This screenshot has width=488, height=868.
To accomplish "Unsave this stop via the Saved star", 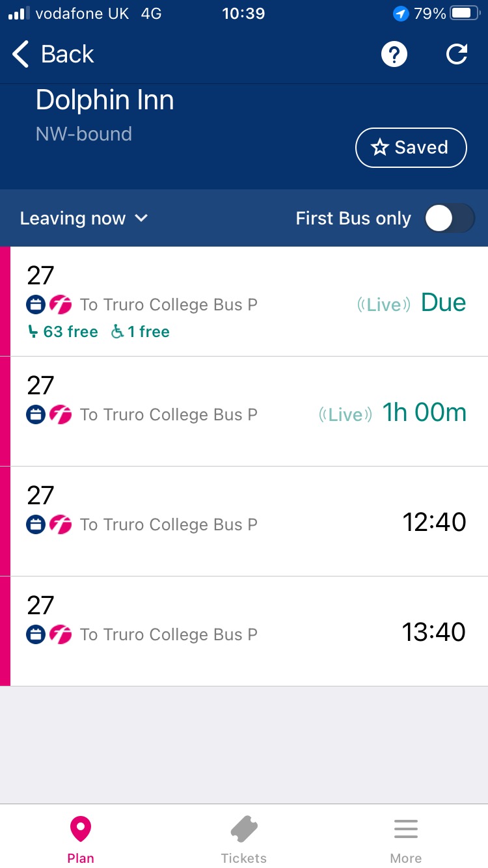I will (411, 147).
